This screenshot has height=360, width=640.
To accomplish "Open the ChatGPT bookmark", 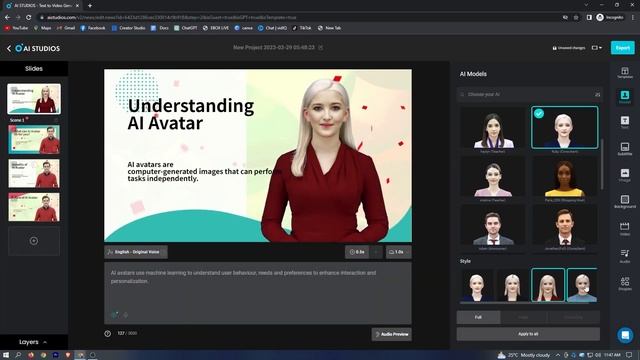I will 186,28.
